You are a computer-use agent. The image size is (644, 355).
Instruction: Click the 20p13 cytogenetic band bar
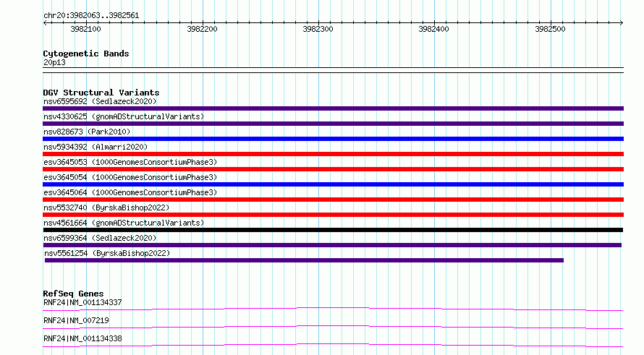click(x=333, y=70)
